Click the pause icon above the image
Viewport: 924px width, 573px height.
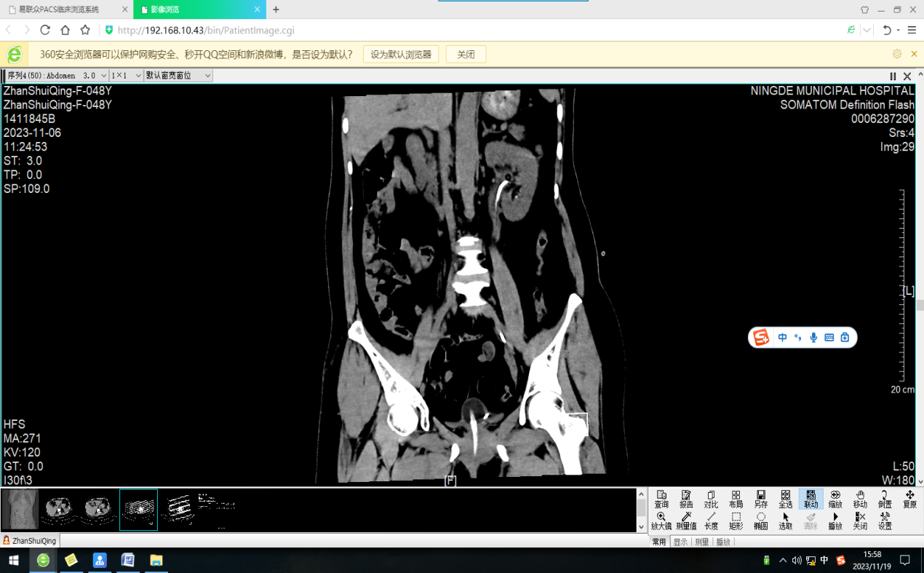tap(893, 76)
